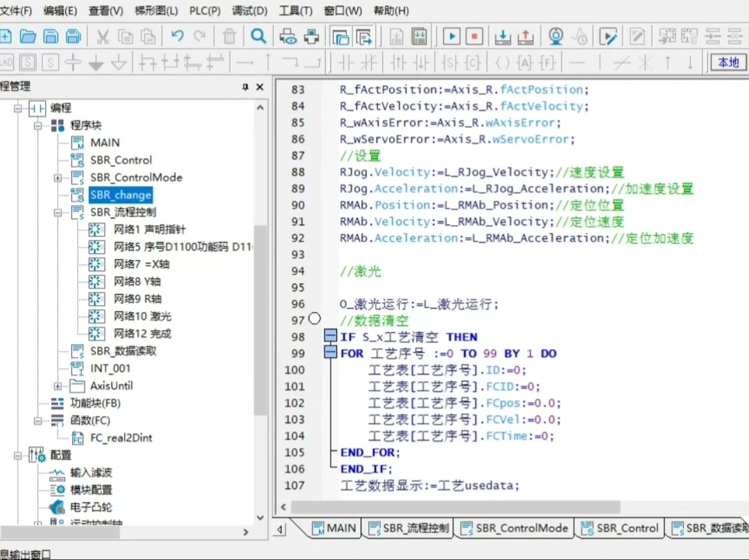
Task: Collapse the 编程 tree node
Action: pyautogui.click(x=17, y=108)
